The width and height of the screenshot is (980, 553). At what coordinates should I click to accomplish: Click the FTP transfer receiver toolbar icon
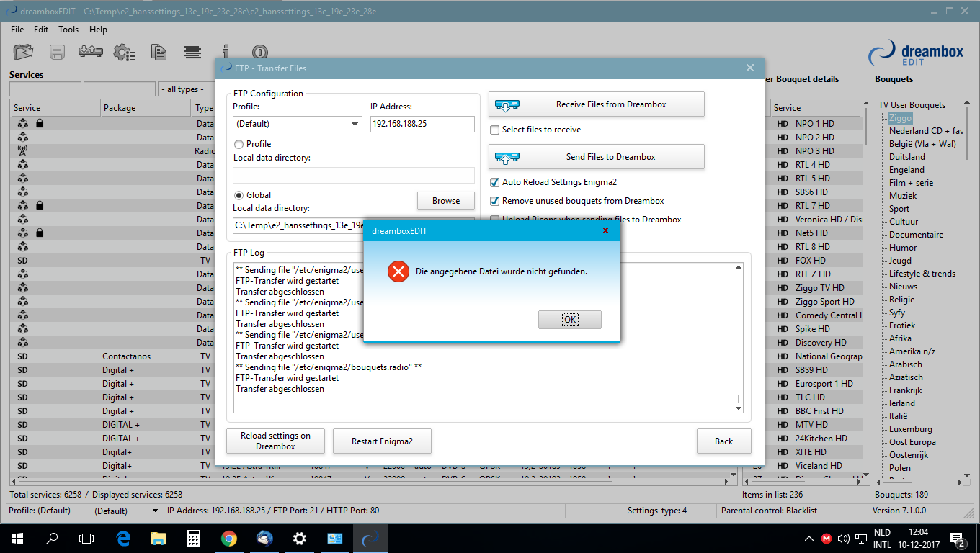[x=91, y=53]
